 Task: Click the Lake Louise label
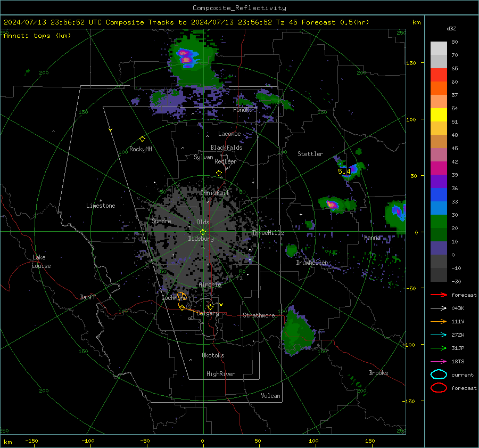click(x=41, y=262)
